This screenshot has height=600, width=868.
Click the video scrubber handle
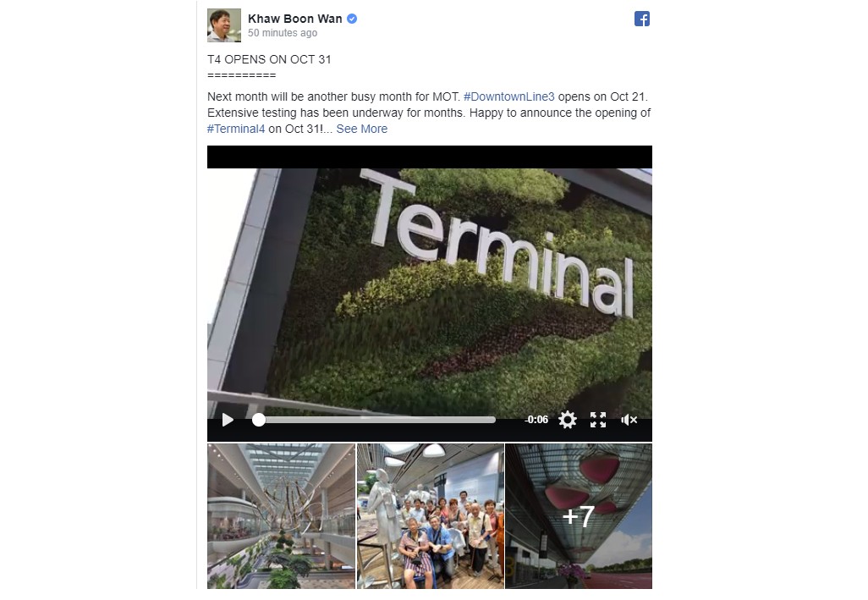pos(259,420)
